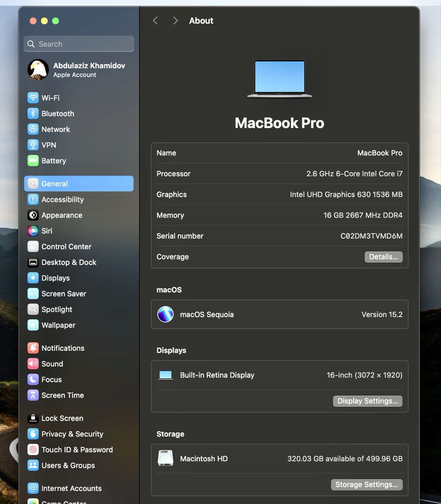Click the Graphics row label

coord(172,195)
